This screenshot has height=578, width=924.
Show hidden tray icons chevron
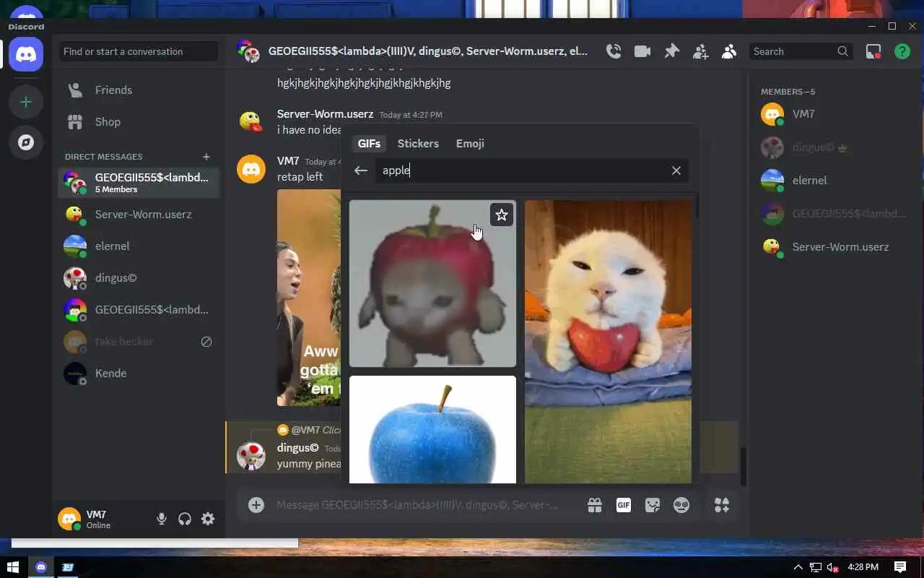(798, 567)
